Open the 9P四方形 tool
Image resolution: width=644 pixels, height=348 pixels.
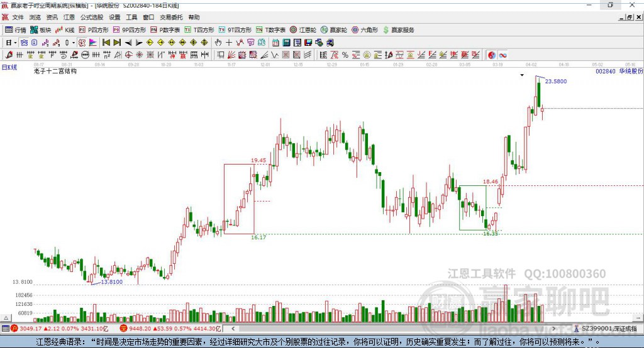tap(130, 30)
